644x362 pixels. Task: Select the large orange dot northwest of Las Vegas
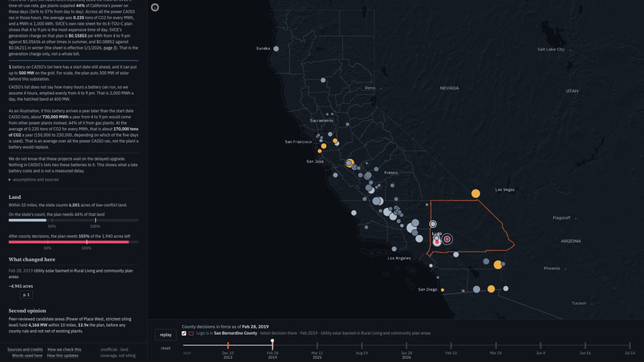[475, 193]
